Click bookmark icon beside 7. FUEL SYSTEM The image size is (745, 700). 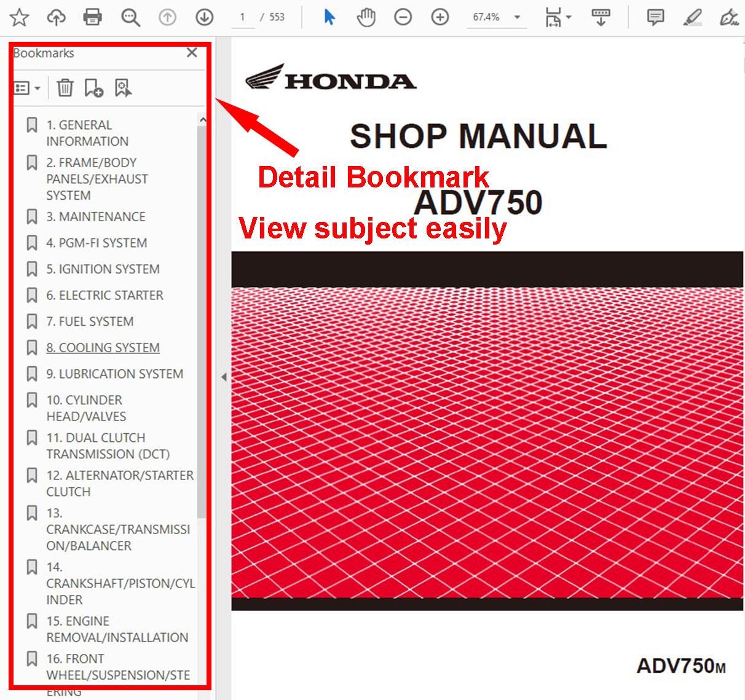coord(32,321)
